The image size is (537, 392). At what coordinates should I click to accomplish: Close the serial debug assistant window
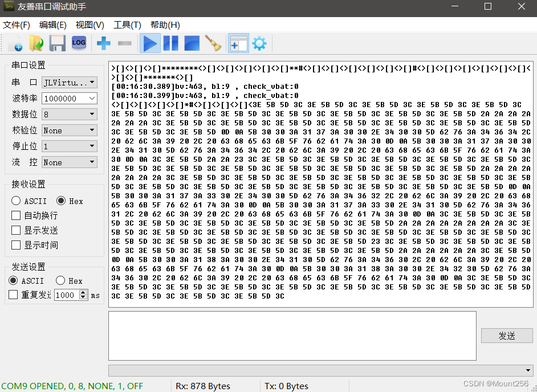click(521, 6)
